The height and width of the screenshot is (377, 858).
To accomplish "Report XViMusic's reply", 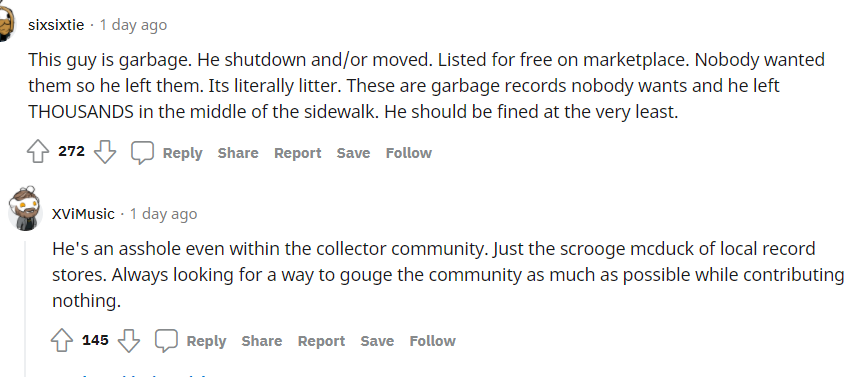I will 322,341.
